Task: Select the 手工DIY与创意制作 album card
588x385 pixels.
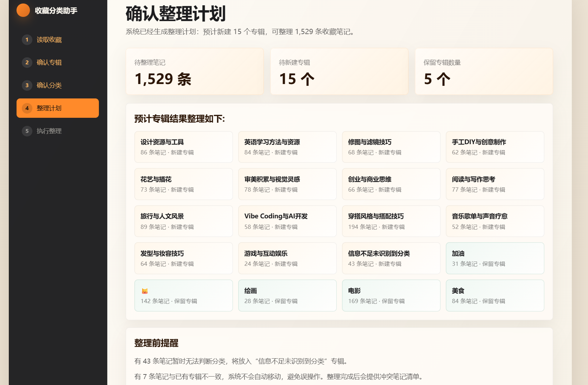Action: [x=495, y=147]
